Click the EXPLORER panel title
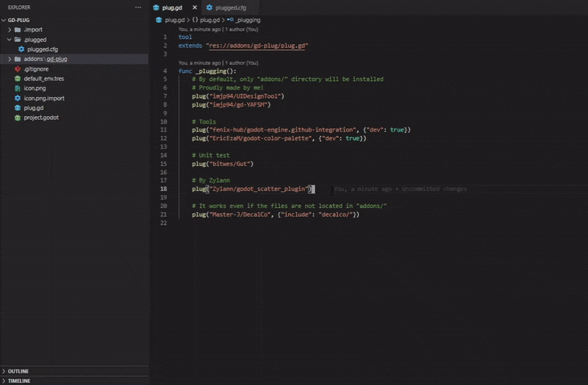Image resolution: width=588 pixels, height=385 pixels. click(19, 7)
